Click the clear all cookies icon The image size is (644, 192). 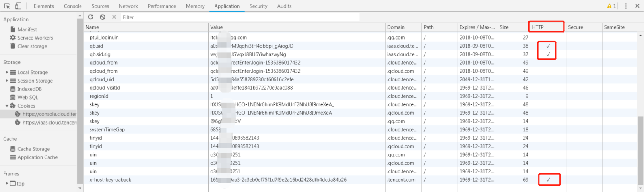coord(103,17)
